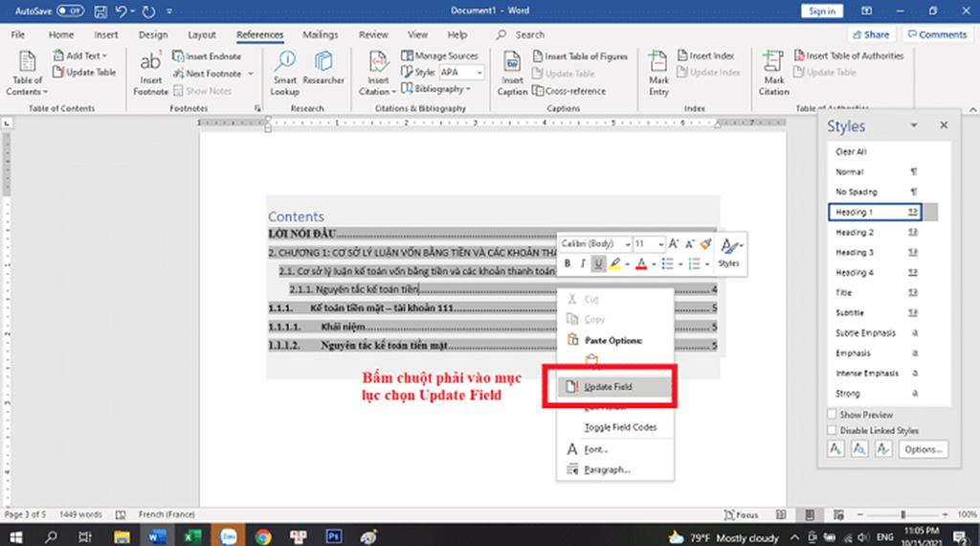Image resolution: width=980 pixels, height=546 pixels.
Task: Click Next Footnote
Action: click(208, 73)
